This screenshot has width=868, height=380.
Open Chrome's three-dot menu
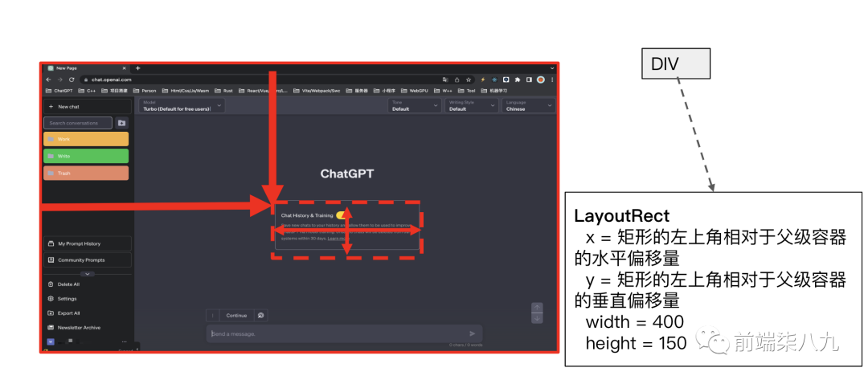552,80
